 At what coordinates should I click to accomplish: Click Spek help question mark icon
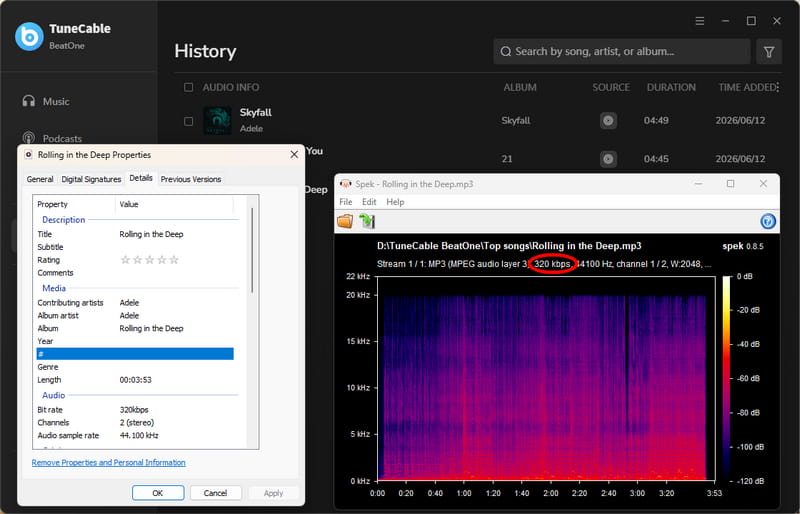(x=768, y=221)
